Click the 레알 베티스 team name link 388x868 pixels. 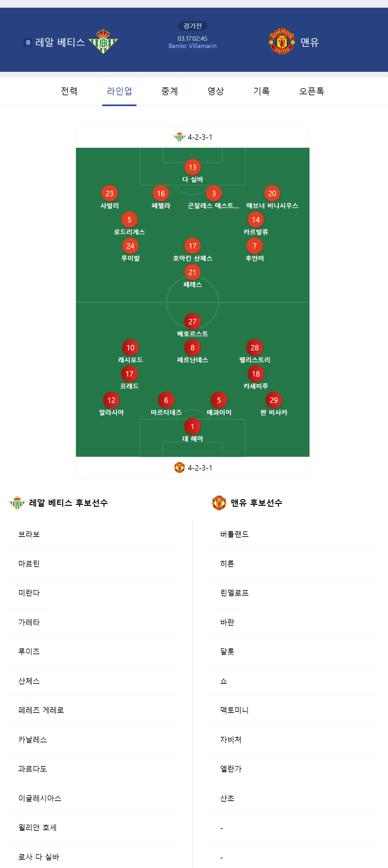(60, 42)
